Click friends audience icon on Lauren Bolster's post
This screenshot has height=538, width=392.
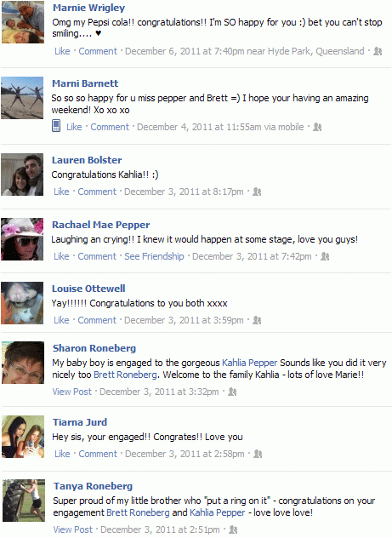[257, 192]
